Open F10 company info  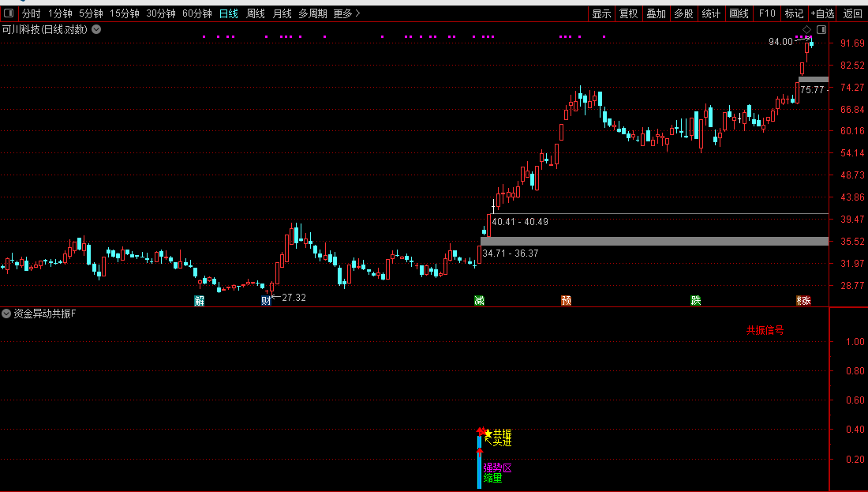pos(767,13)
